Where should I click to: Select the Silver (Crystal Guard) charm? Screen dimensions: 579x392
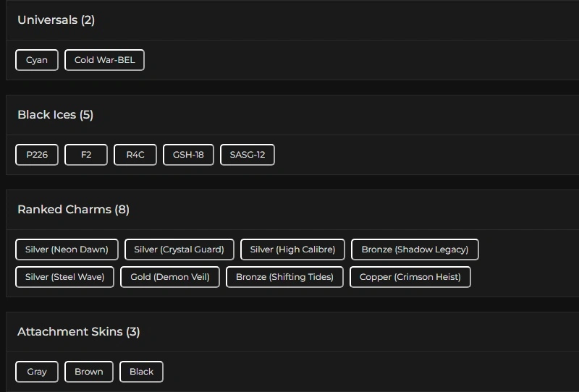click(179, 250)
